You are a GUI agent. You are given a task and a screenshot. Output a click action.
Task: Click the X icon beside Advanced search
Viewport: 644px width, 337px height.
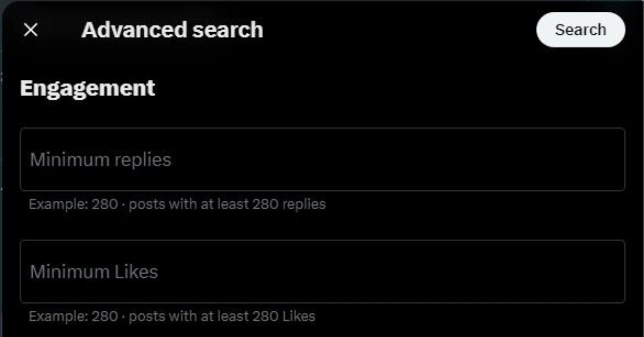click(31, 30)
